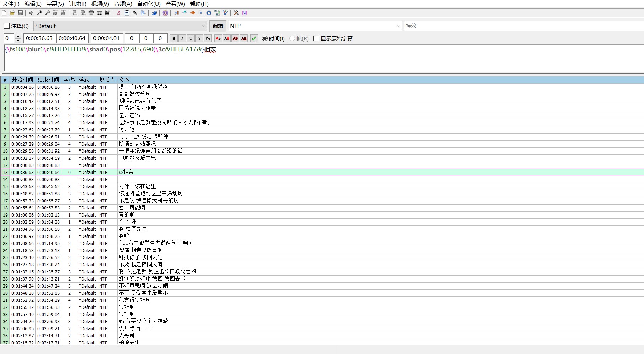Create a new subtitle file
This screenshot has width=644, height=354.
click(x=4, y=13)
